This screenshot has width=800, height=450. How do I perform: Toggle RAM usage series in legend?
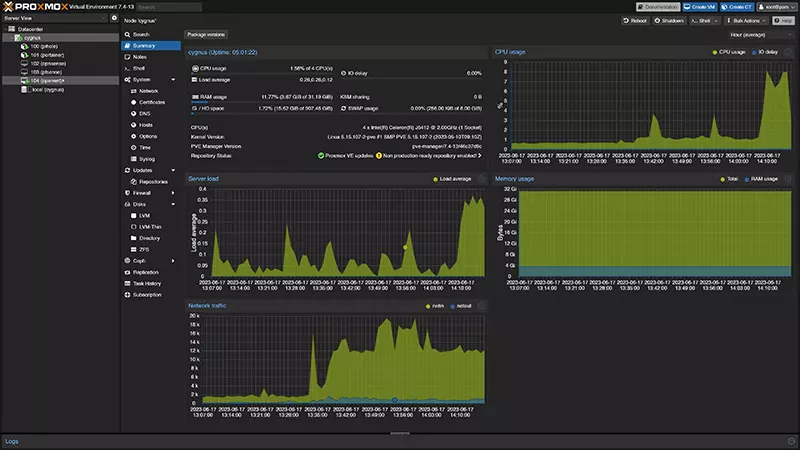point(761,179)
